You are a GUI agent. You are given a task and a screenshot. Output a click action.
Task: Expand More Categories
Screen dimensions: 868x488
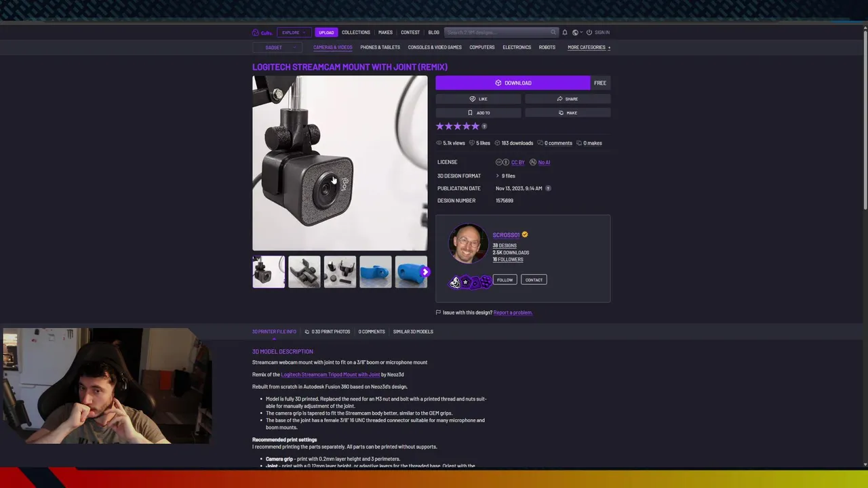click(x=589, y=47)
